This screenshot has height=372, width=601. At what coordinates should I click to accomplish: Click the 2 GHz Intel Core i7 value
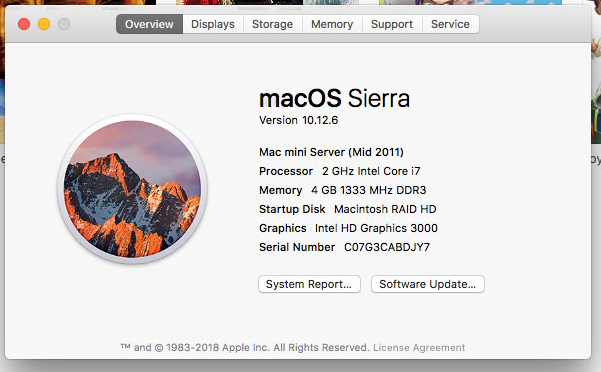[x=371, y=171]
